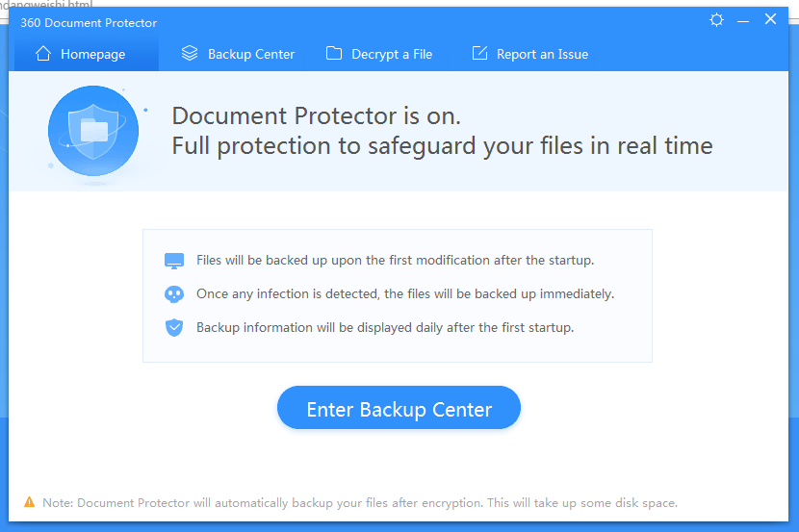Click the disk space note text
The width and height of the screenshot is (799, 532).
(x=360, y=503)
